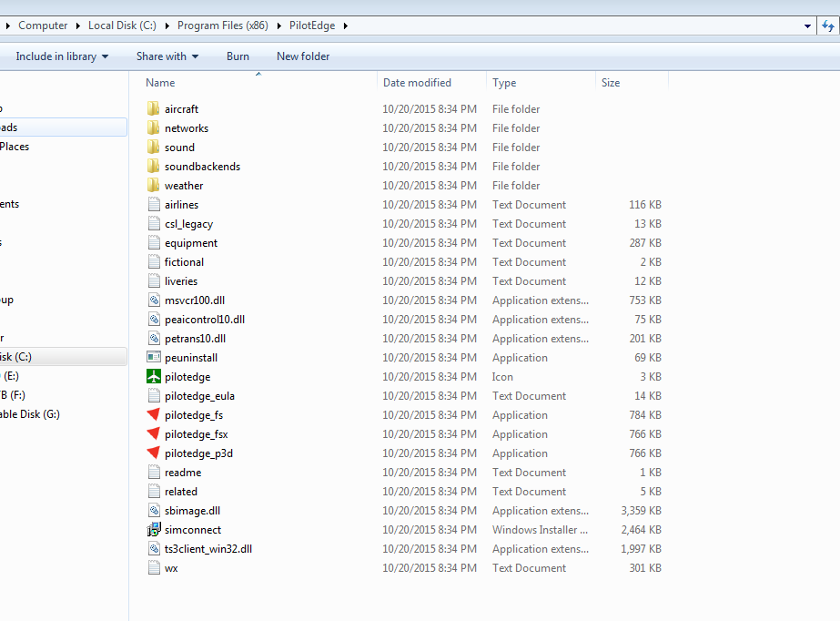Select the peuninstall application icon
The width and height of the screenshot is (840, 621).
(x=154, y=357)
